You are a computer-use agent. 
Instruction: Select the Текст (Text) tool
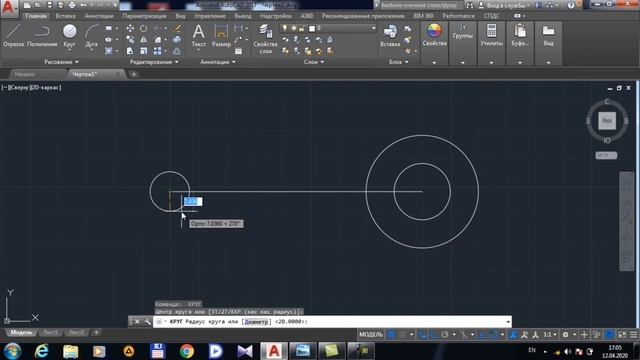[198, 36]
